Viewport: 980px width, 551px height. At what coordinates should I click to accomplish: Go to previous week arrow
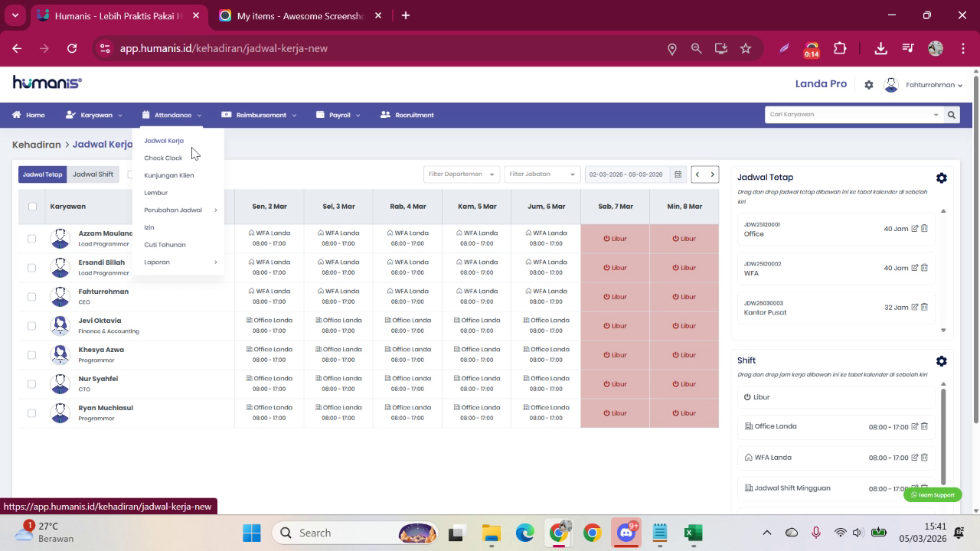[697, 174]
